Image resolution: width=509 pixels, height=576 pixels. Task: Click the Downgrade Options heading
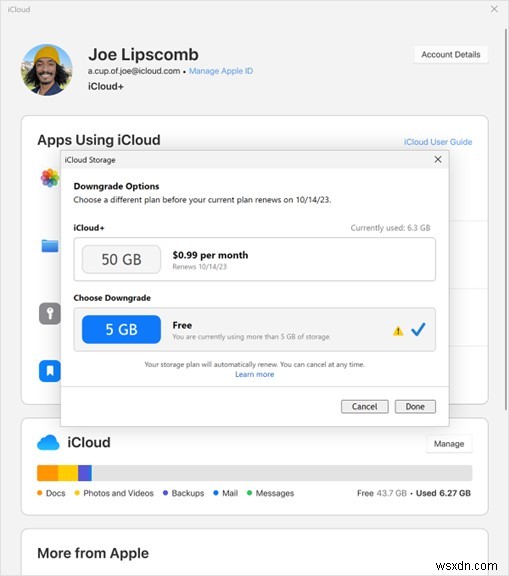[116, 186]
